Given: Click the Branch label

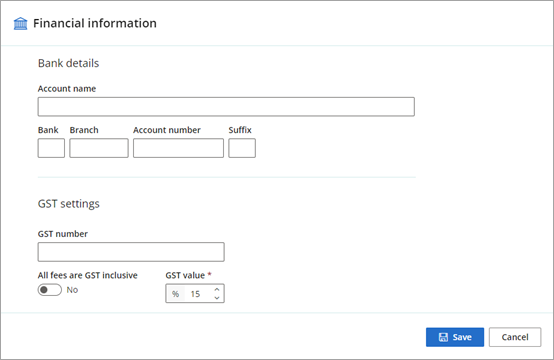Looking at the screenshot, I should pos(84,130).
